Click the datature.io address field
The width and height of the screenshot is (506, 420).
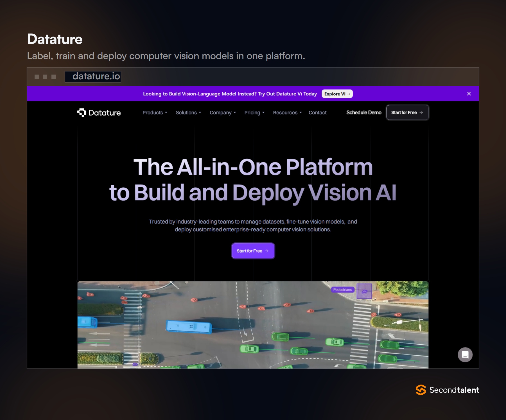pyautogui.click(x=93, y=76)
